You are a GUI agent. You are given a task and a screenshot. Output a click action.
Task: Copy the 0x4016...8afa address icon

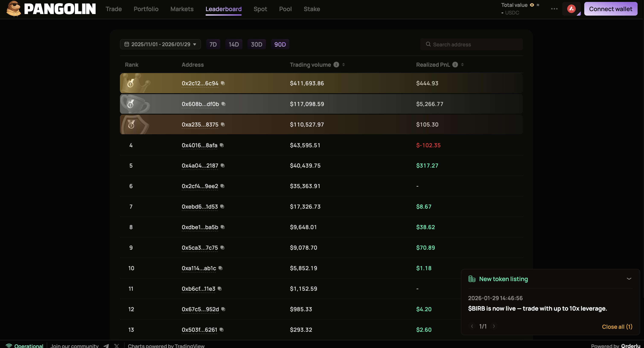click(221, 145)
